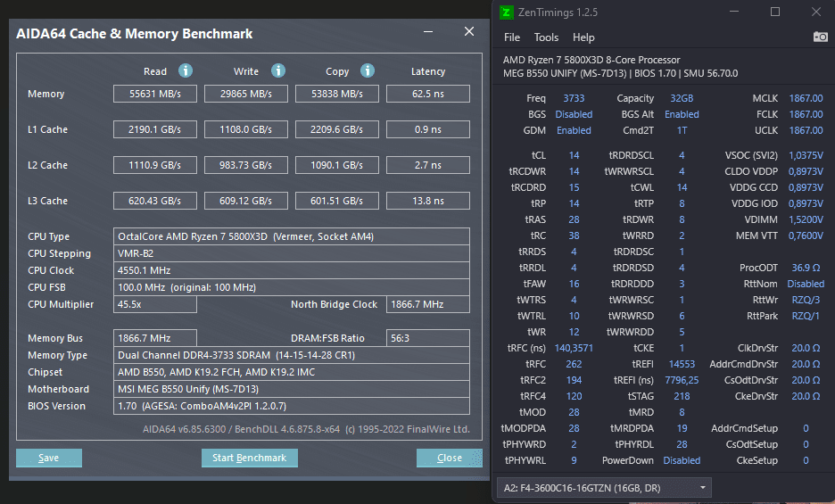This screenshot has width=835, height=504.
Task: Click the CPU Stepping value VMR-B2
Action: (x=292, y=253)
